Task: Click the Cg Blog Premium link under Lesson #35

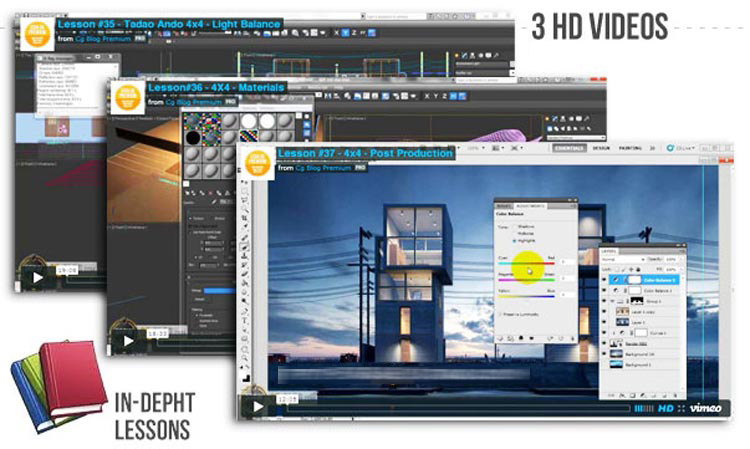Action: point(103,38)
